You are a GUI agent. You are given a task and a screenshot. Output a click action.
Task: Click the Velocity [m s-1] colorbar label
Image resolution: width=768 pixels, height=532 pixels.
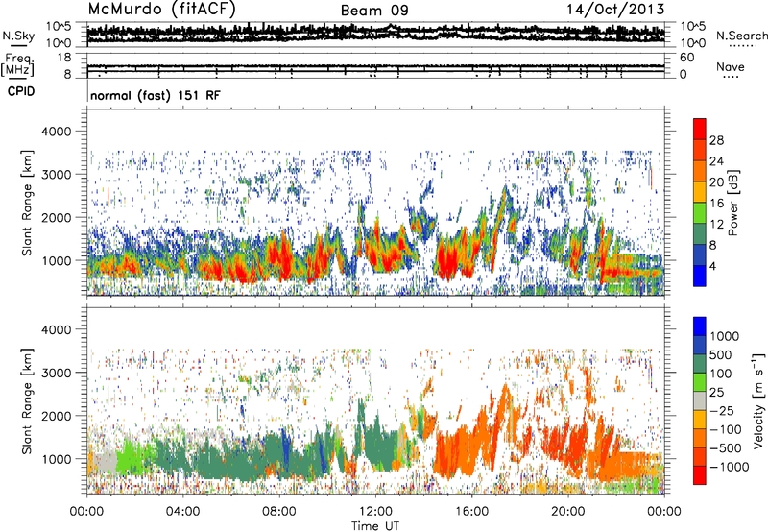[758, 400]
